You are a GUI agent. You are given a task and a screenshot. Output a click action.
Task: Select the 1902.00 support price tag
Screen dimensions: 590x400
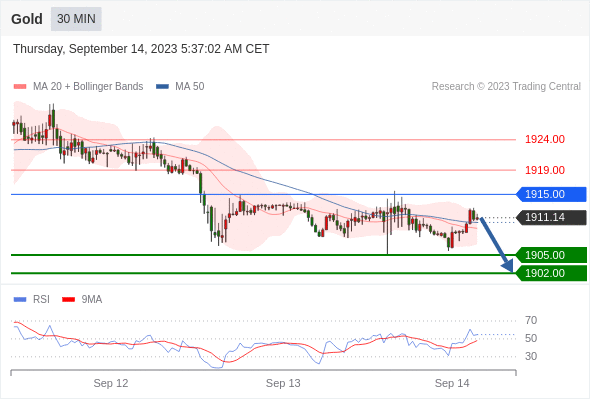[551, 273]
